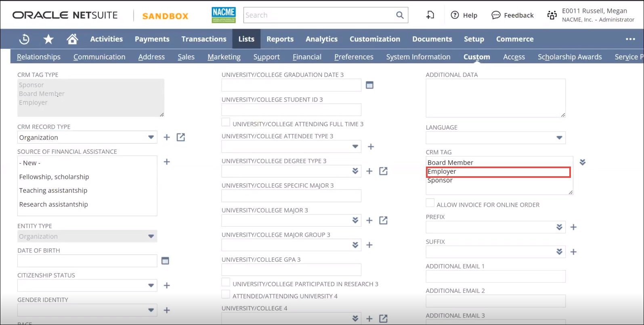
Task: Open the Feedback link
Action: coord(512,15)
